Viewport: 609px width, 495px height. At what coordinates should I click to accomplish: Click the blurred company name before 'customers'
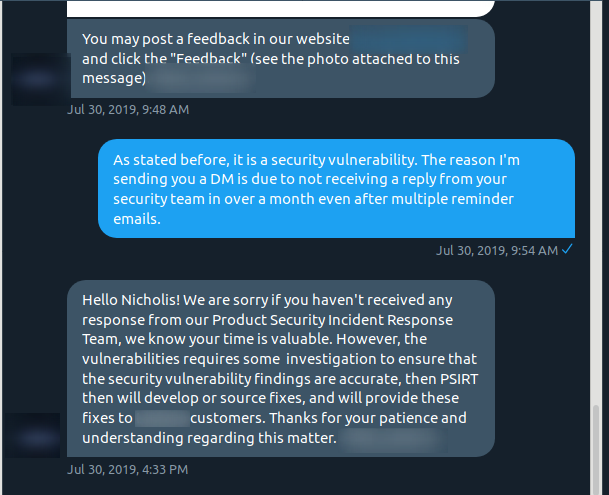coord(162,418)
